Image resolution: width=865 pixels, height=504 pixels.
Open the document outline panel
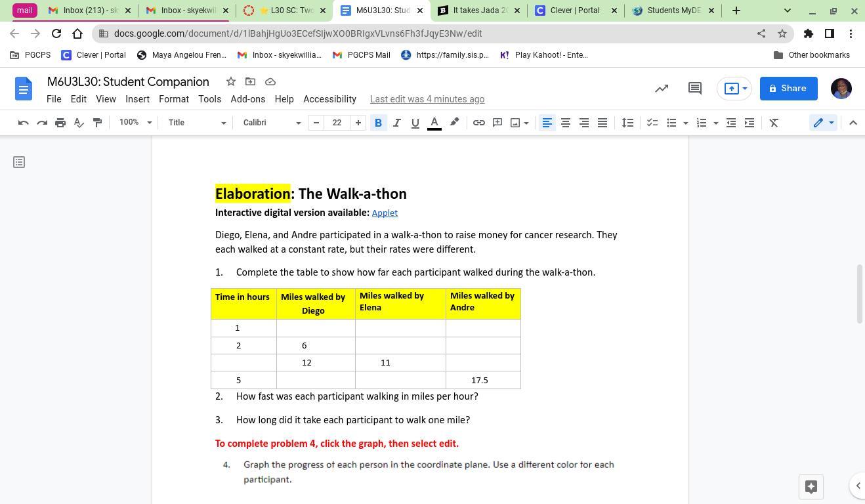[19, 162]
